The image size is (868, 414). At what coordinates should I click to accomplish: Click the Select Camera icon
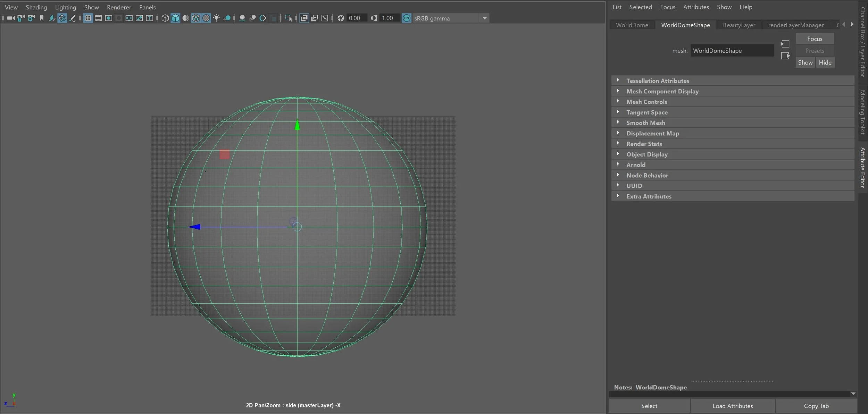click(11, 18)
